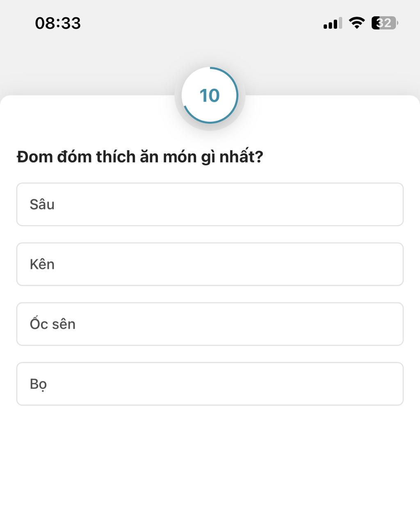This screenshot has height=524, width=420.
Task: Tap the cellular signal strength icon
Action: tap(332, 23)
